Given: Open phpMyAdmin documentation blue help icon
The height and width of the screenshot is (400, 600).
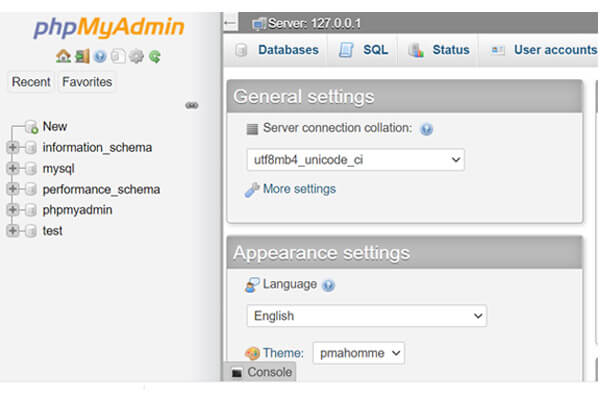Looking at the screenshot, I should coord(100,57).
